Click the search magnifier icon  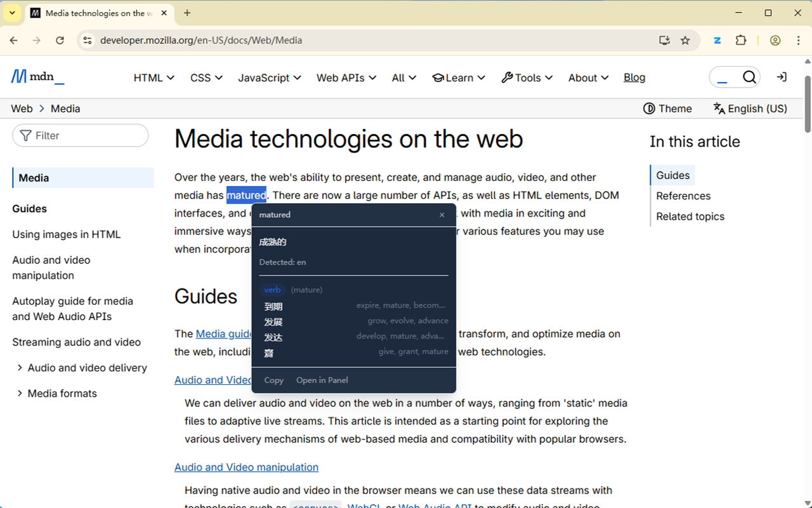[749, 77]
